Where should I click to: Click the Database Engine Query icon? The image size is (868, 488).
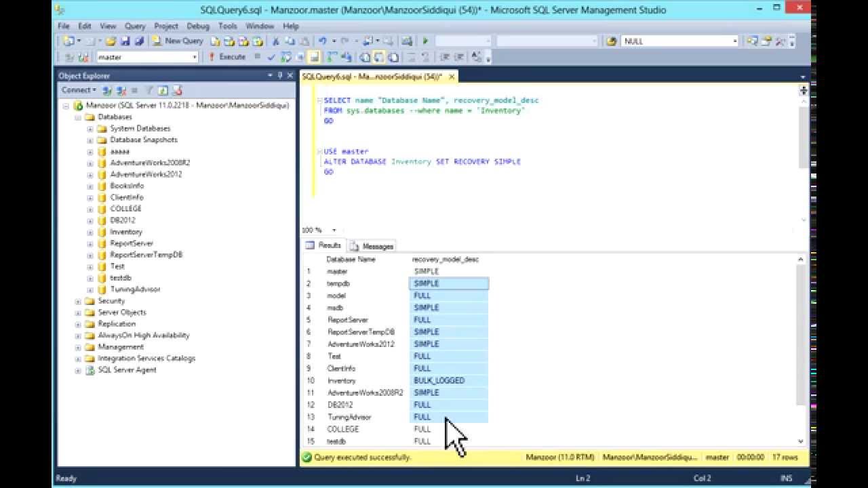coord(216,41)
